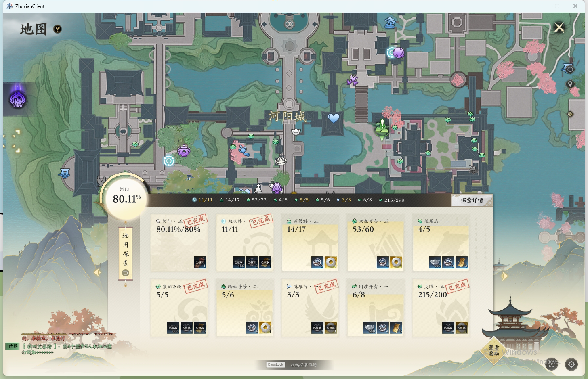Open the 璇玑阵 11/11 card
Image resolution: width=588 pixels, height=379 pixels.
coord(245,243)
